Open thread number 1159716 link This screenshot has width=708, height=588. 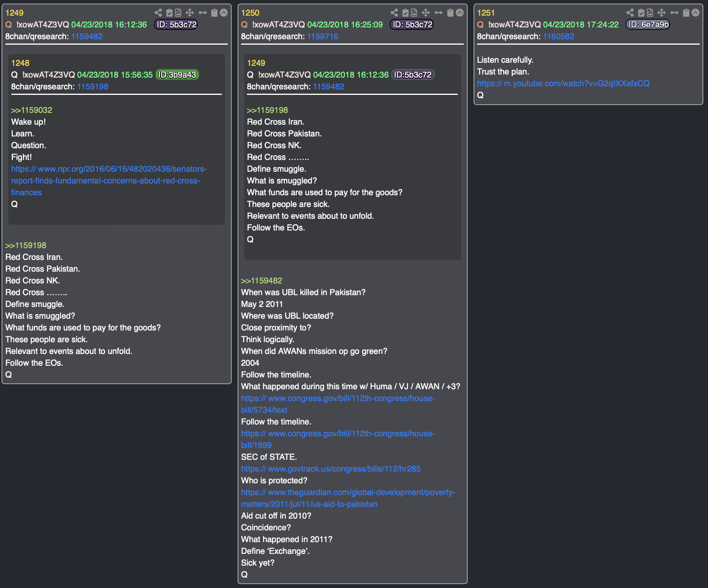click(x=322, y=36)
